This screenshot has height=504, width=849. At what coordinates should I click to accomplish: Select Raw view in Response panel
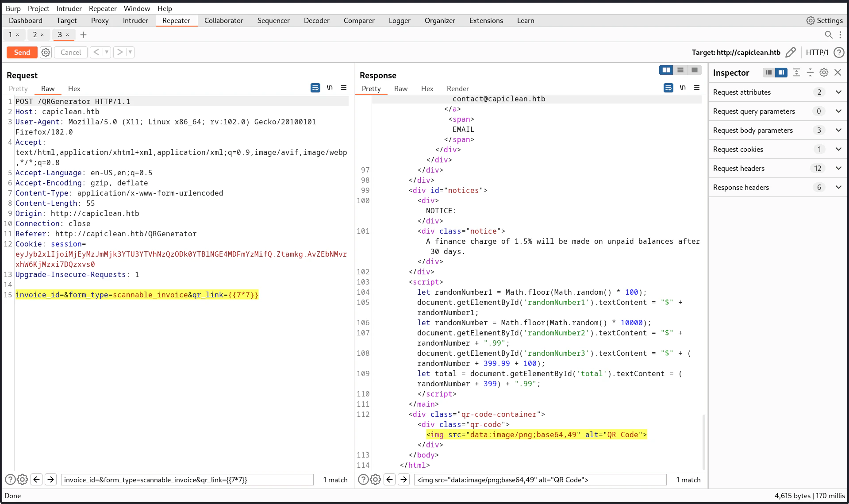(x=401, y=88)
